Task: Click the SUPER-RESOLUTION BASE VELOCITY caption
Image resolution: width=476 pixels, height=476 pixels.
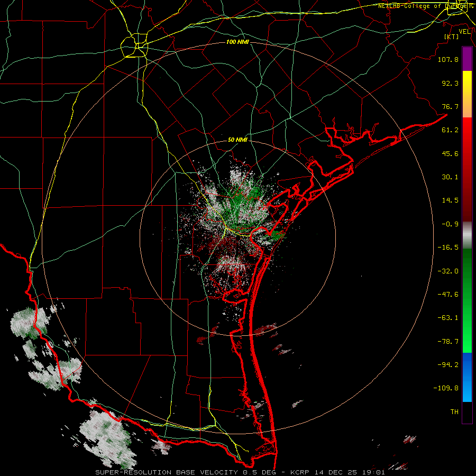Action: pyautogui.click(x=167, y=472)
